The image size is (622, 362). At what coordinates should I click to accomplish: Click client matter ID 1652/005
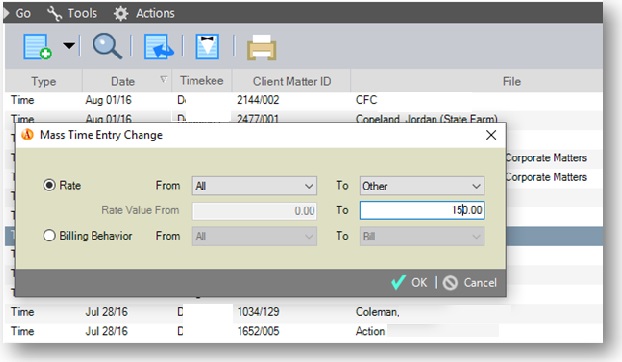[258, 331]
